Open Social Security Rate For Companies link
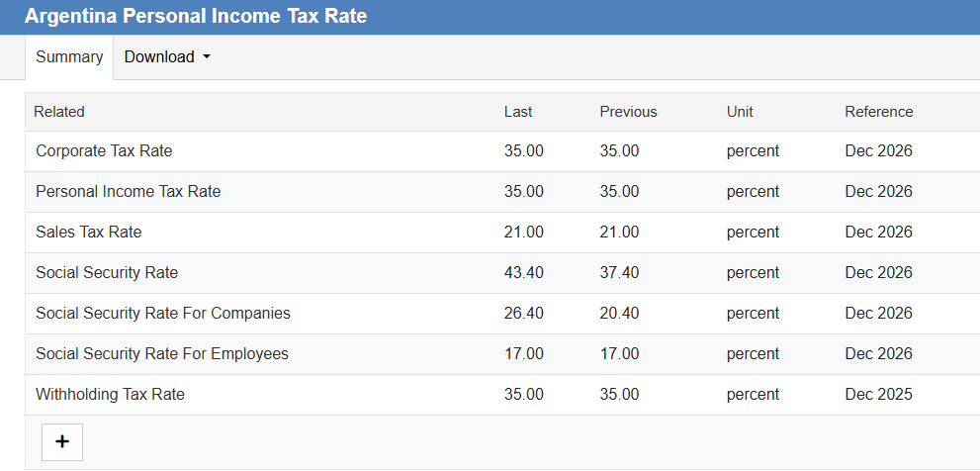Screen dimensions: 980x471 click(163, 313)
